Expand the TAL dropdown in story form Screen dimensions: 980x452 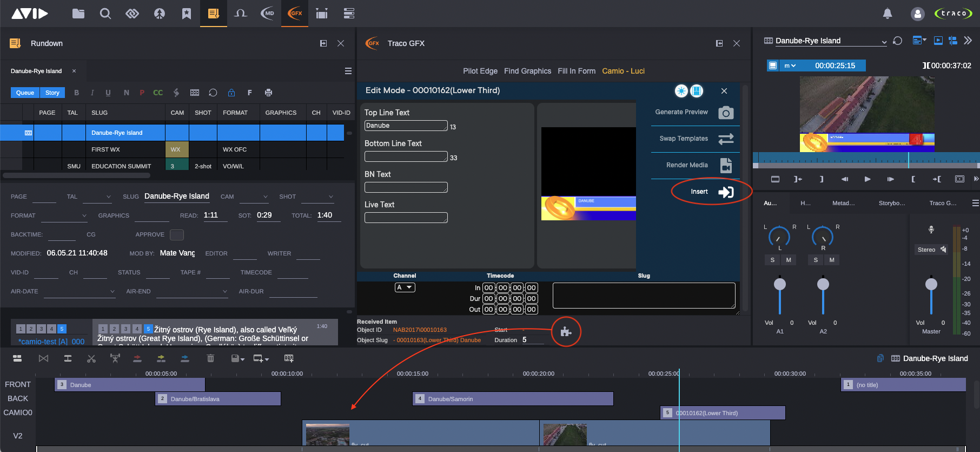click(109, 197)
